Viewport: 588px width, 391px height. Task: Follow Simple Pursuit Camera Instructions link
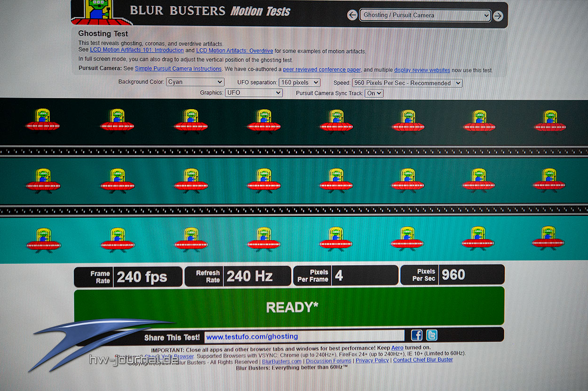tap(178, 69)
